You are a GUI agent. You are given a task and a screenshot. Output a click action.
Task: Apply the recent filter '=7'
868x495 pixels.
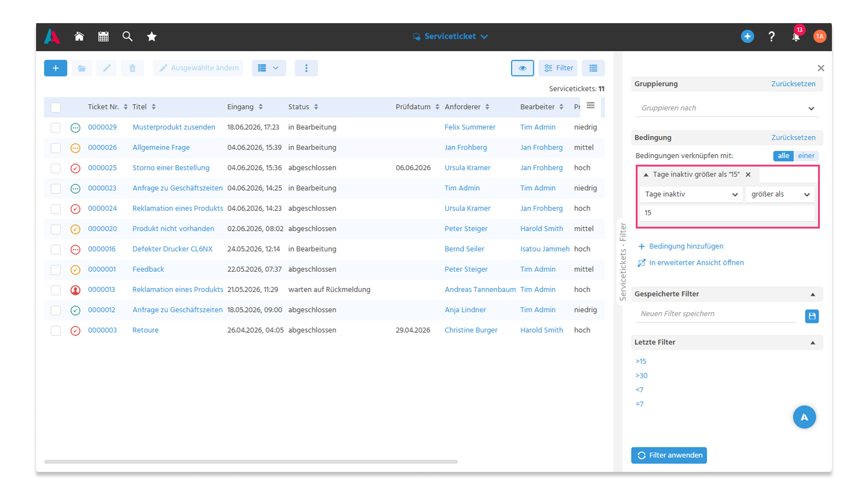coord(639,404)
